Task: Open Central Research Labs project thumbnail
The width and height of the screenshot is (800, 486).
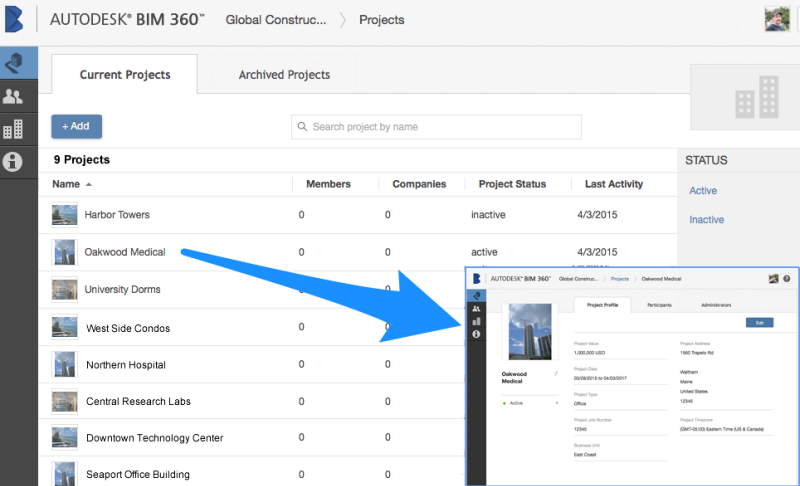Action: click(x=65, y=401)
